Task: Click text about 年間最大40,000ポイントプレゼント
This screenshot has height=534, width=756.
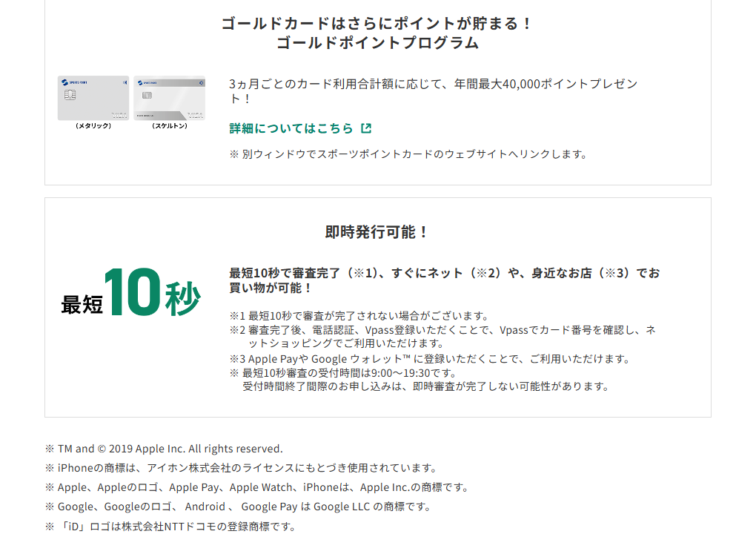Action: [434, 91]
